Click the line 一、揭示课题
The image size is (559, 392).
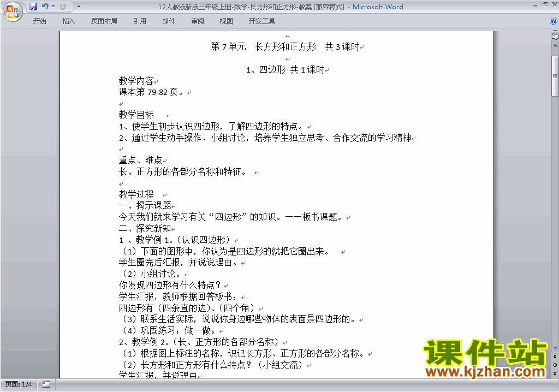tap(145, 205)
